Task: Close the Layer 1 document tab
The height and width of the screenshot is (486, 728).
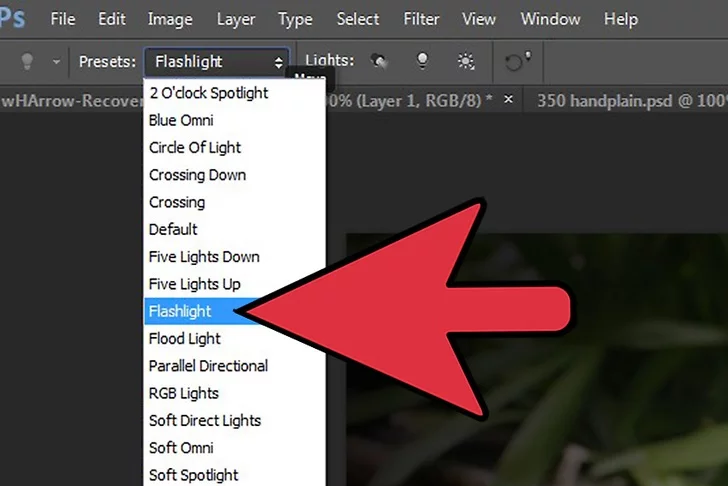Action: (x=508, y=100)
